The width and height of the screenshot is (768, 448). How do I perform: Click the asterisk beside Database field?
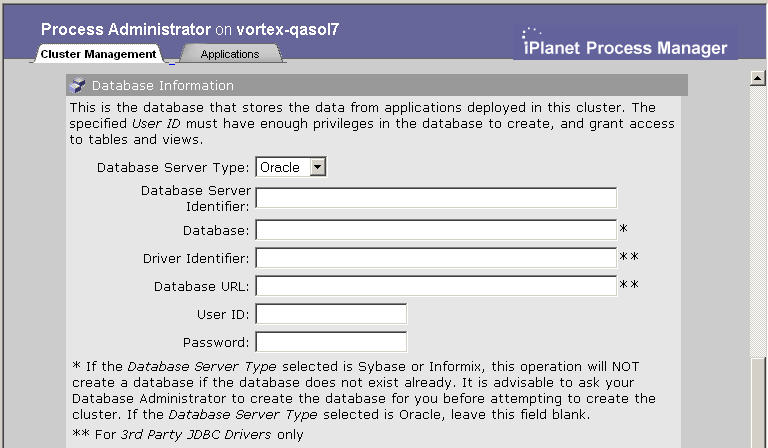(624, 229)
